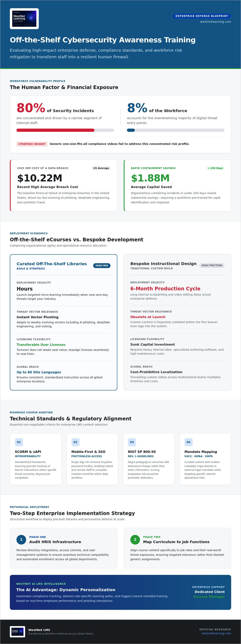Click the Mobile-First & SSO card title
This screenshot has height=644, width=241.
tap(88, 452)
